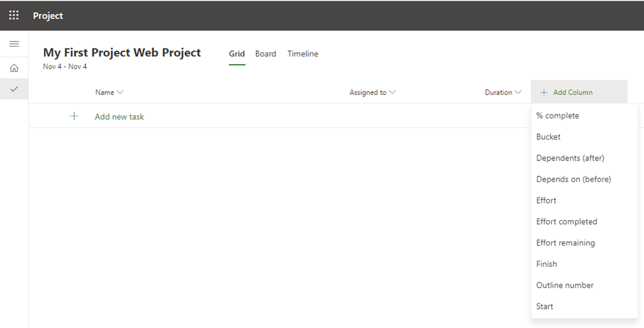Add the Depends on (before) column

[x=574, y=179]
